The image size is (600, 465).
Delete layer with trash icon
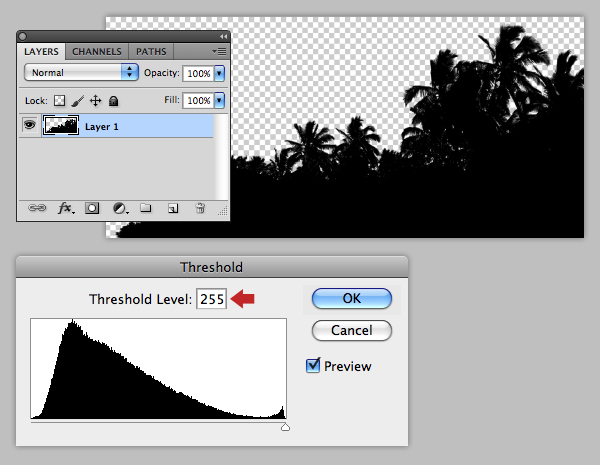[200, 208]
